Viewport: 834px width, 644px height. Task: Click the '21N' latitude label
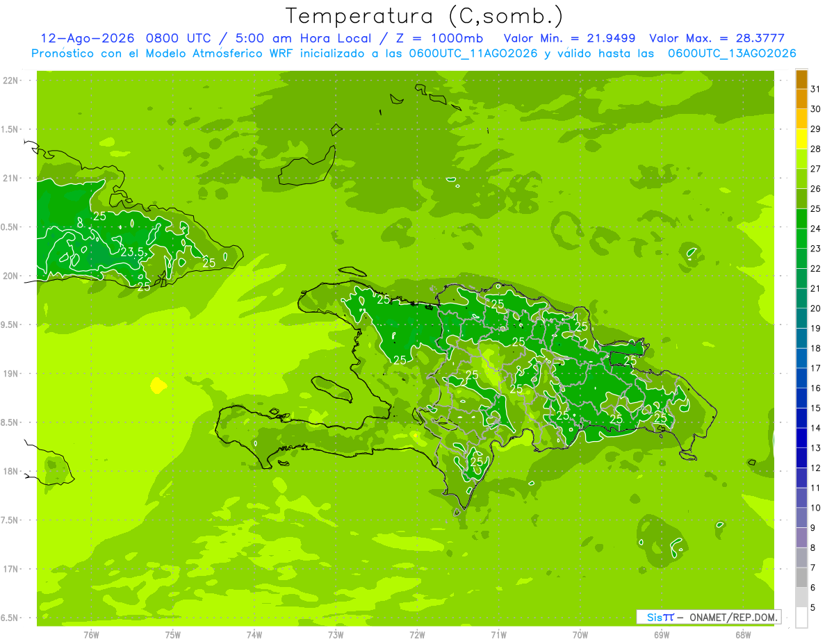pyautogui.click(x=11, y=179)
